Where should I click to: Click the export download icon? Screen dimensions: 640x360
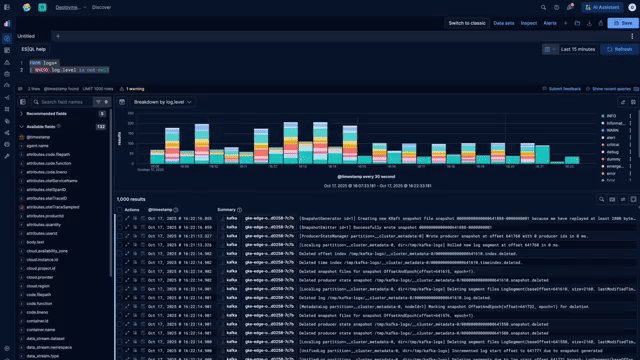click(x=589, y=23)
